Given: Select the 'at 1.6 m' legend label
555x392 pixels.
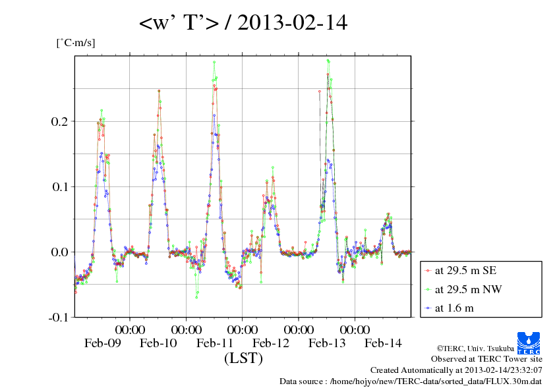Looking at the screenshot, I should 454,308.
